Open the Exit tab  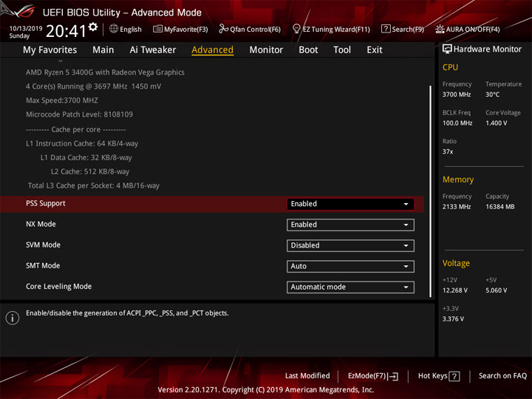[375, 50]
